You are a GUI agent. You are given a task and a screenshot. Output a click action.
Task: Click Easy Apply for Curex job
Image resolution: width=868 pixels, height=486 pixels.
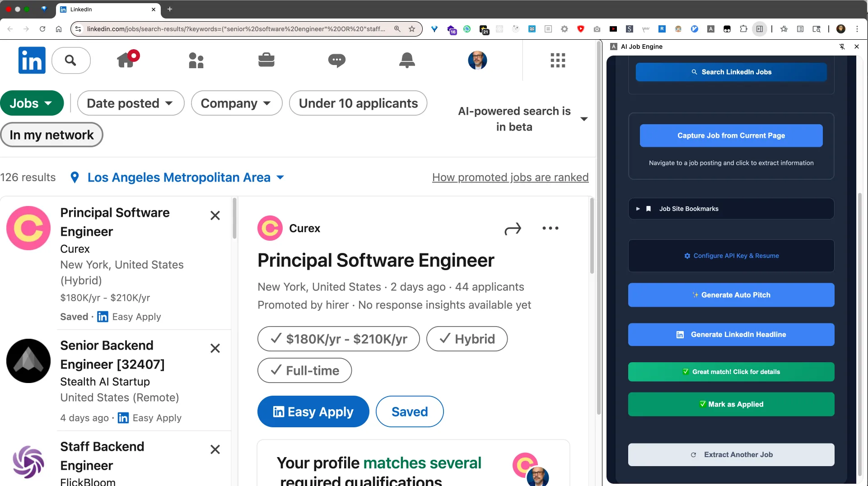(313, 411)
